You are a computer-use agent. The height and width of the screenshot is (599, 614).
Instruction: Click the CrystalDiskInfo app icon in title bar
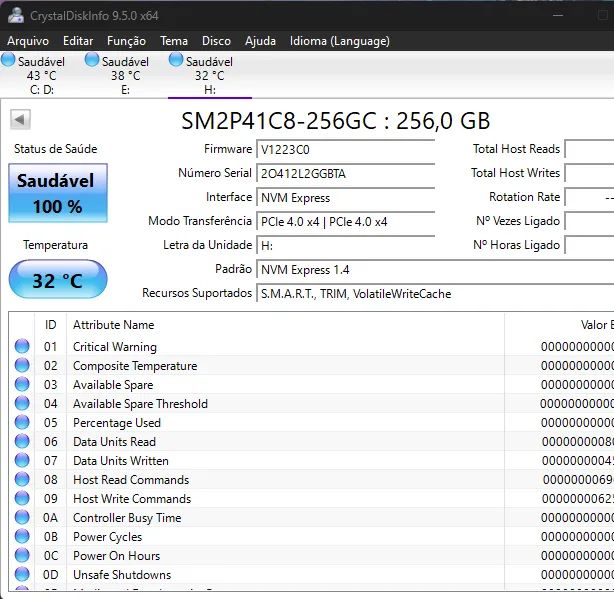click(x=16, y=16)
